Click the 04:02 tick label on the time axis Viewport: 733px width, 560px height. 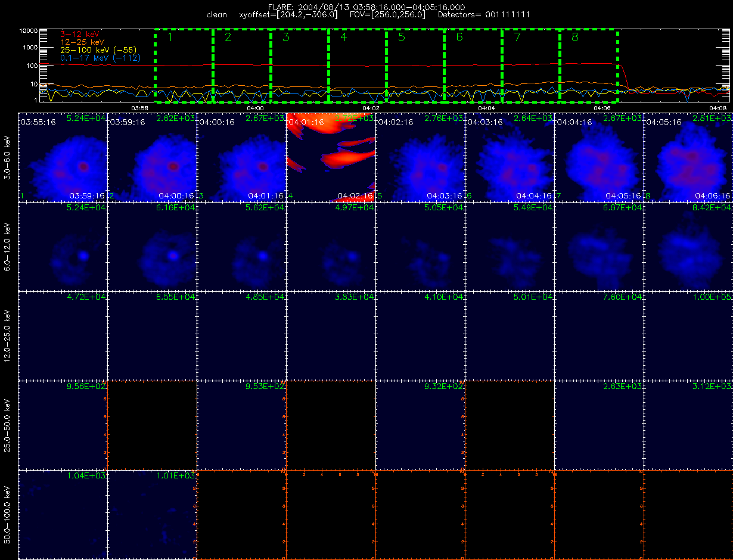click(x=371, y=108)
